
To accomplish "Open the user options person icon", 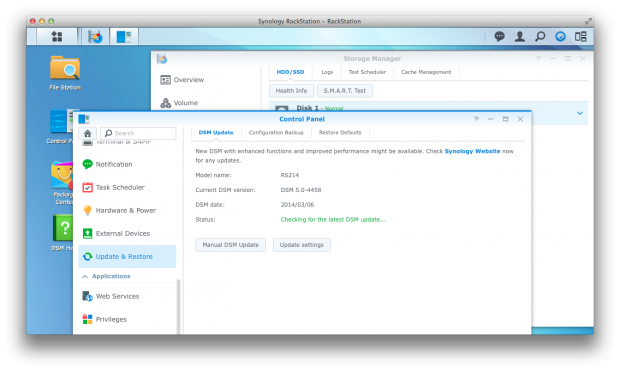I will click(x=520, y=37).
